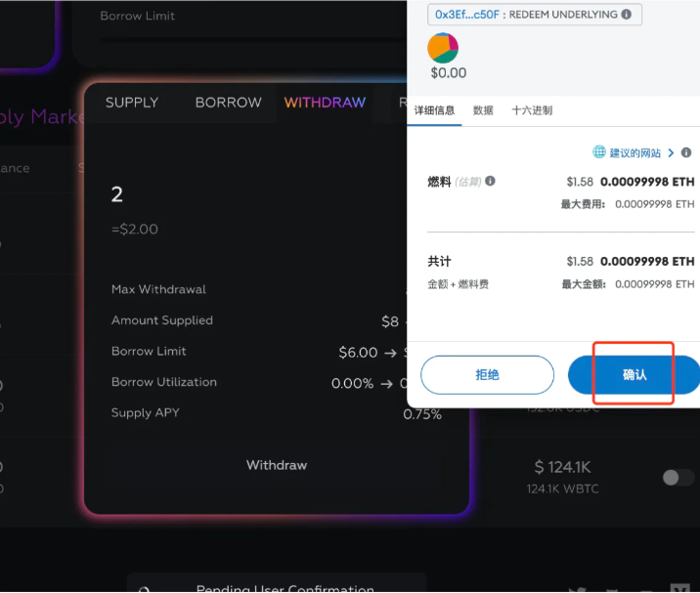
Task: Click the Borrow Utilization label
Action: [x=164, y=382]
